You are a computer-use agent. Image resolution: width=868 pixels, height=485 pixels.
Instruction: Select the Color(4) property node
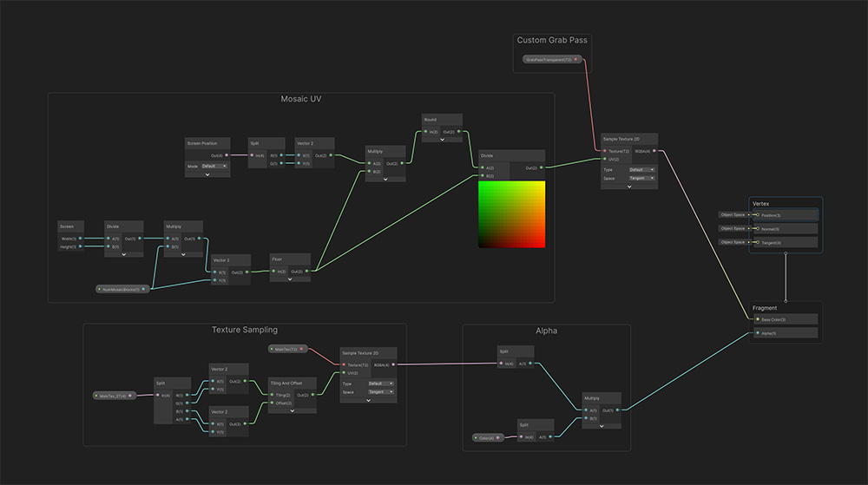(488, 438)
